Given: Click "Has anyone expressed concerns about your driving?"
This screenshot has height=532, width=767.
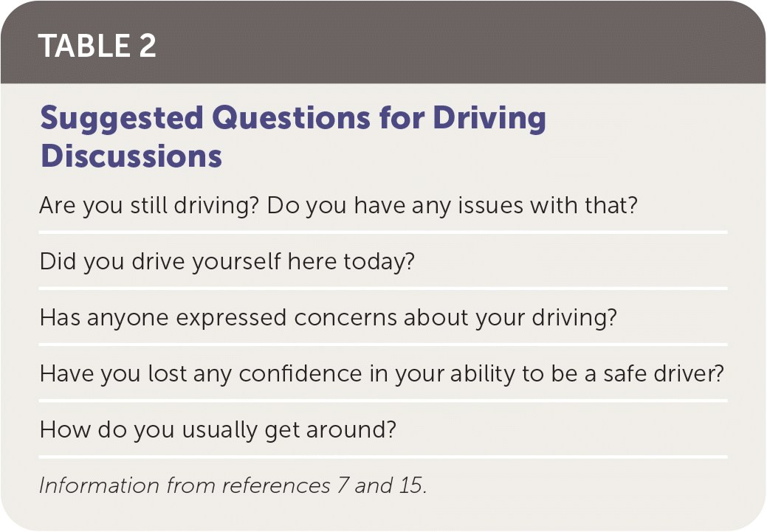Looking at the screenshot, I should click(x=329, y=317).
